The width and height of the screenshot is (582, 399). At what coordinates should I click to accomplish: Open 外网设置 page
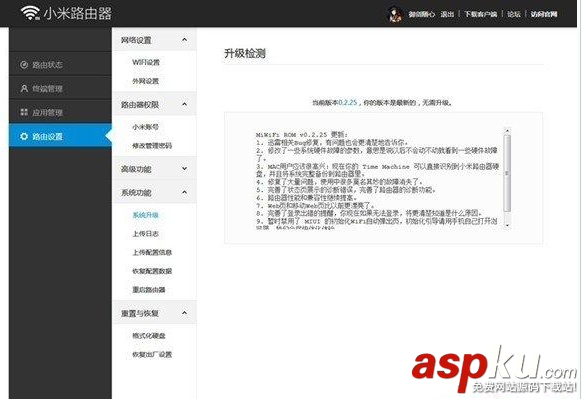(x=146, y=81)
